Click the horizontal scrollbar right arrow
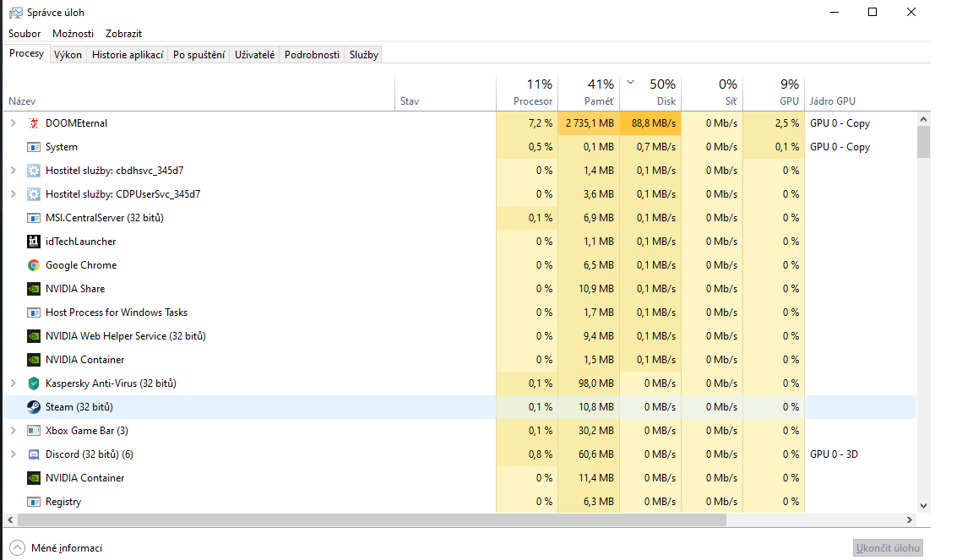Screen dimensions: 973x560 pyautogui.click(x=910, y=520)
